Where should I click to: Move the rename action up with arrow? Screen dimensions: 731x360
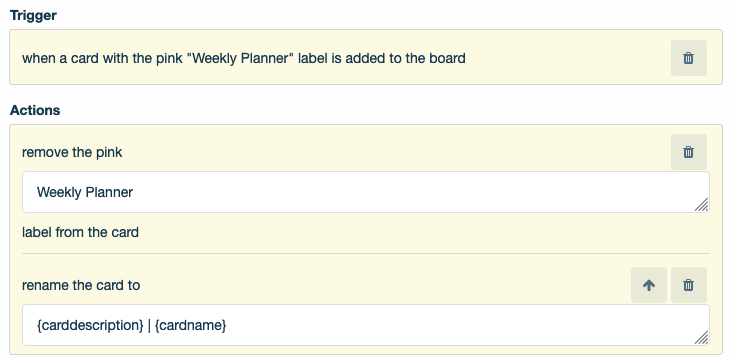[x=649, y=285]
